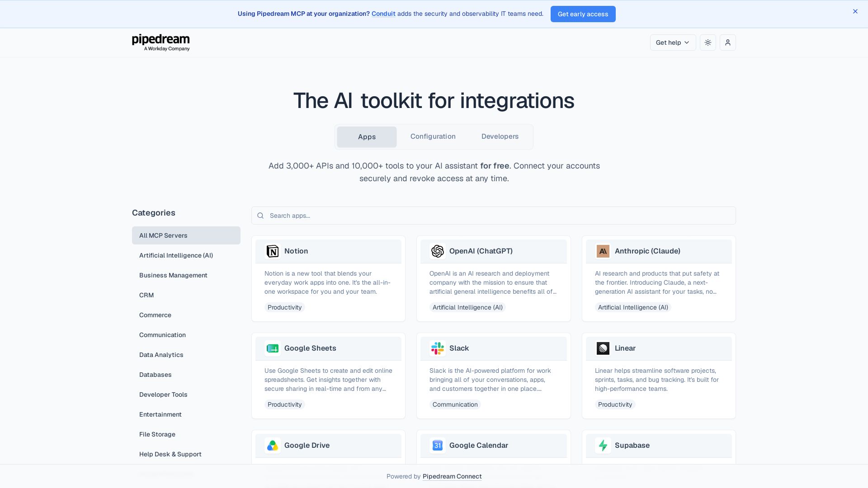Select the CRM category

(x=186, y=295)
